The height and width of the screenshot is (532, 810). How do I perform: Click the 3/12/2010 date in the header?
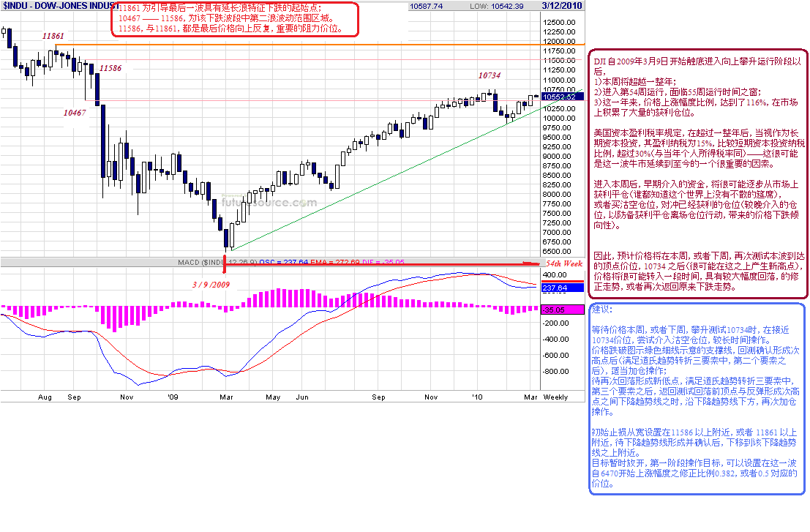point(562,6)
